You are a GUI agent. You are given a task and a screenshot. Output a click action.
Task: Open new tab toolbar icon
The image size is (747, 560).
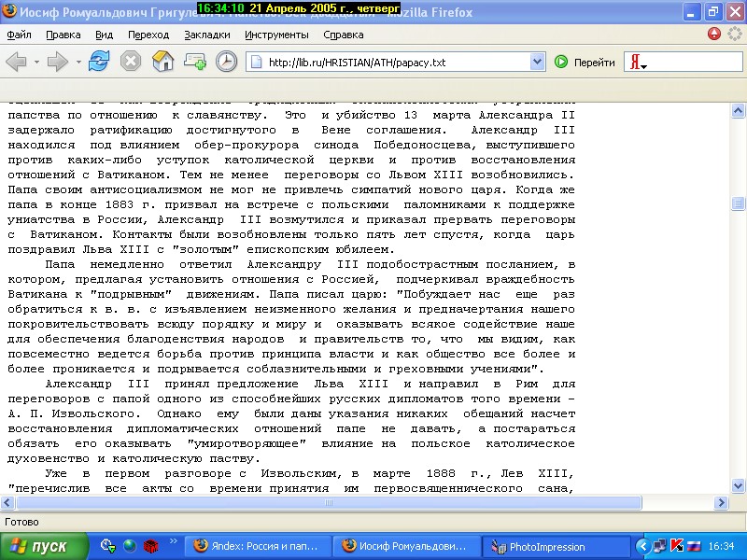(x=195, y=63)
